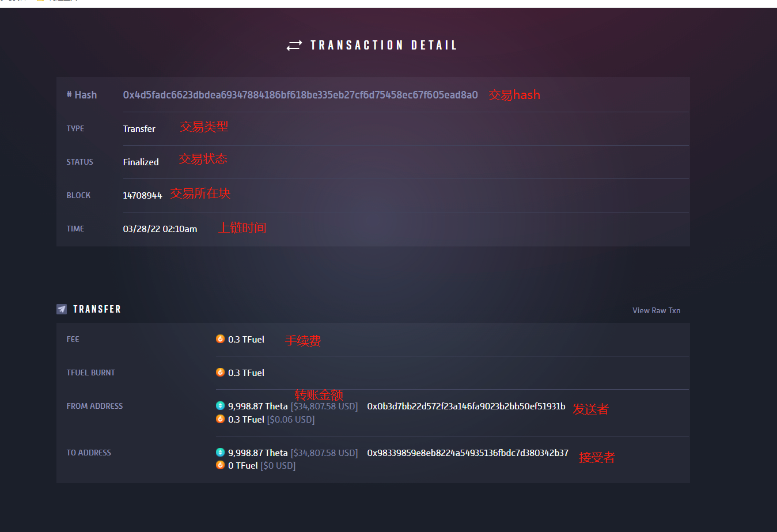The height and width of the screenshot is (532, 777).
Task: Click TFuel icon in TFUEL BURNT row
Action: point(220,373)
